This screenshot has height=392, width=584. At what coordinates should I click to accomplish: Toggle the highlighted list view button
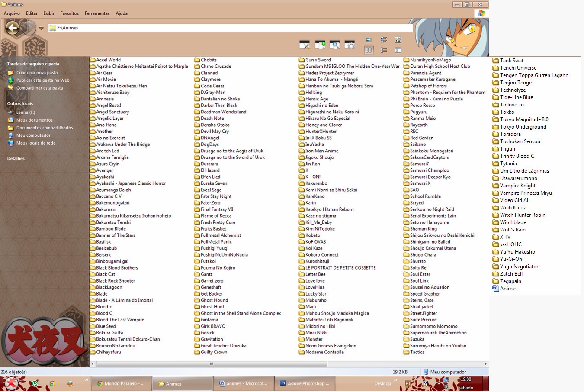369,50
